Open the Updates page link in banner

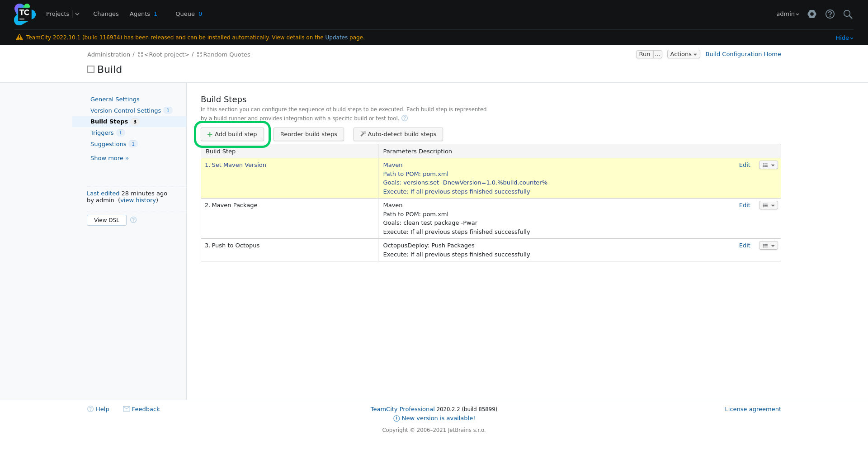(x=336, y=38)
